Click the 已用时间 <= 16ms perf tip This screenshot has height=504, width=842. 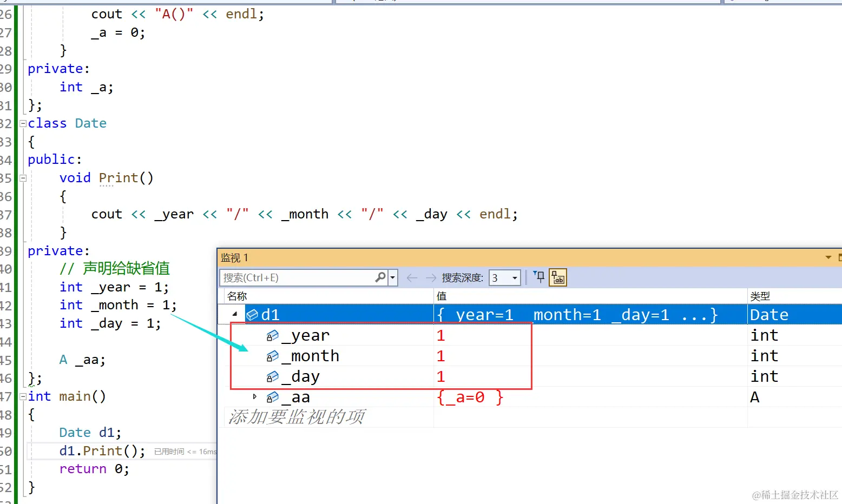185,452
